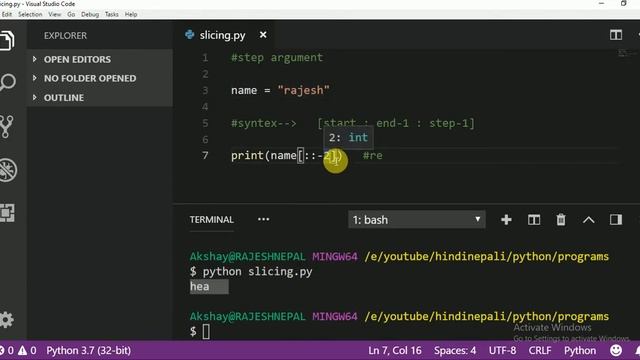The height and width of the screenshot is (360, 640).
Task: Click the EXPLORER panel title
Action: (65, 36)
